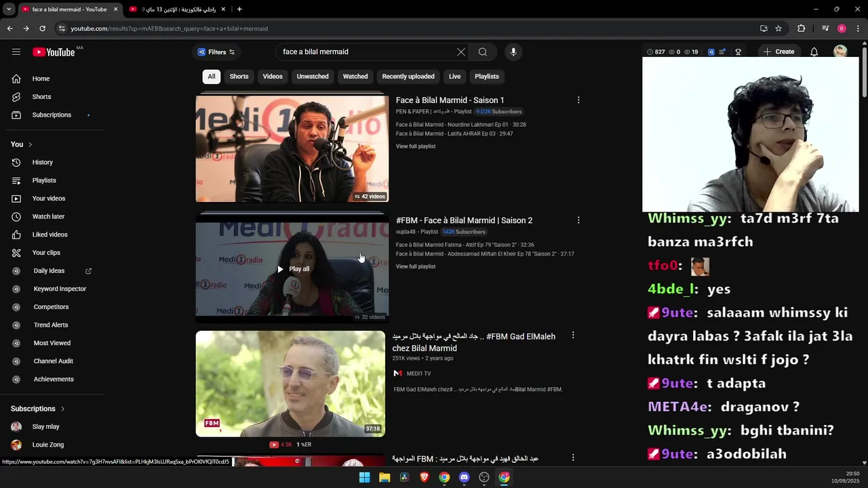The height and width of the screenshot is (488, 868).
Task: Open the blue vidIQ icon in the header
Action: [711, 52]
